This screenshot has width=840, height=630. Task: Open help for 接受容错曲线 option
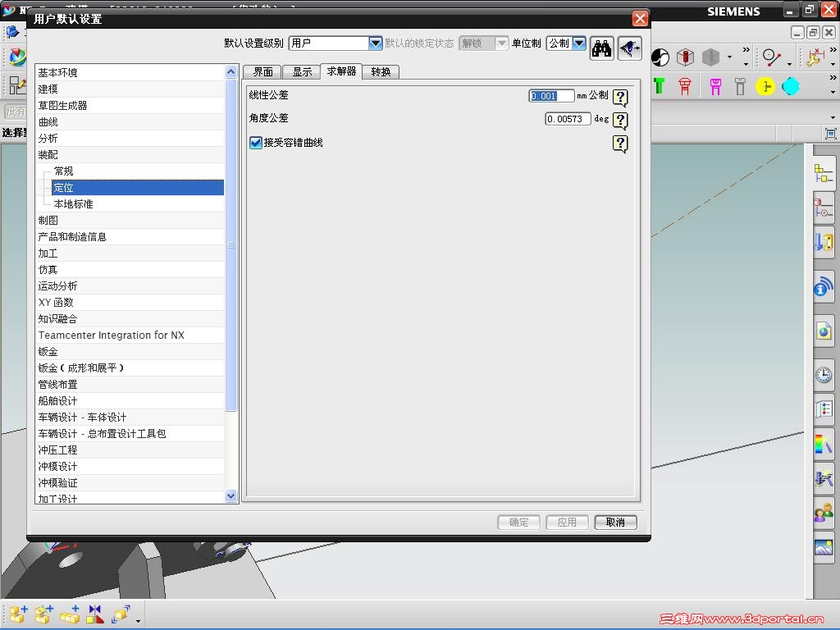(x=620, y=144)
